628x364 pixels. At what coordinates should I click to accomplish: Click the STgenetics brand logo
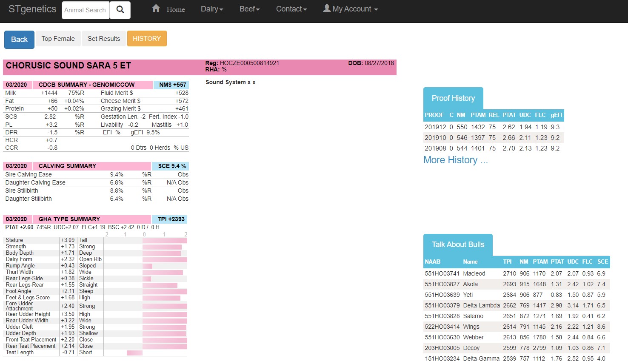point(32,9)
